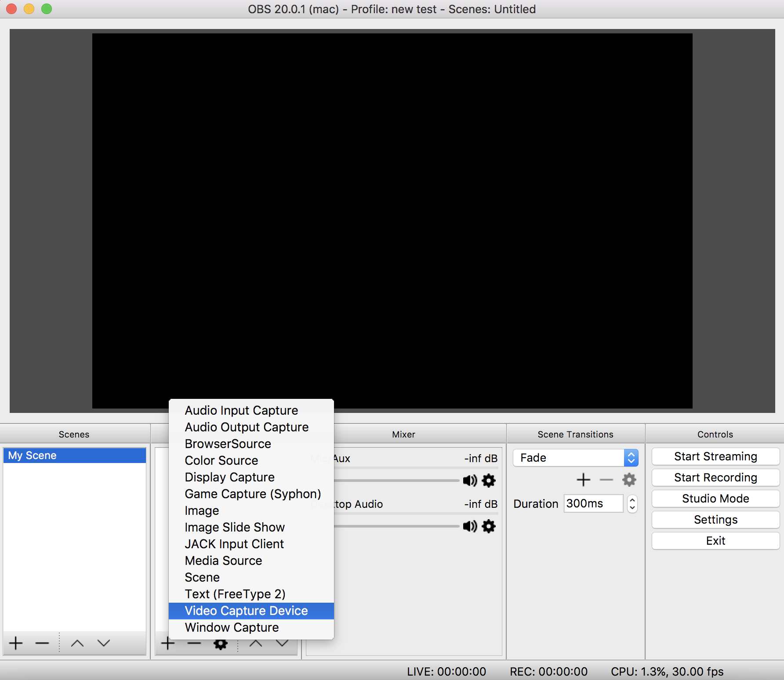The height and width of the screenshot is (680, 784).
Task: Click Desktop Audio -inf dB value
Action: pos(481,504)
